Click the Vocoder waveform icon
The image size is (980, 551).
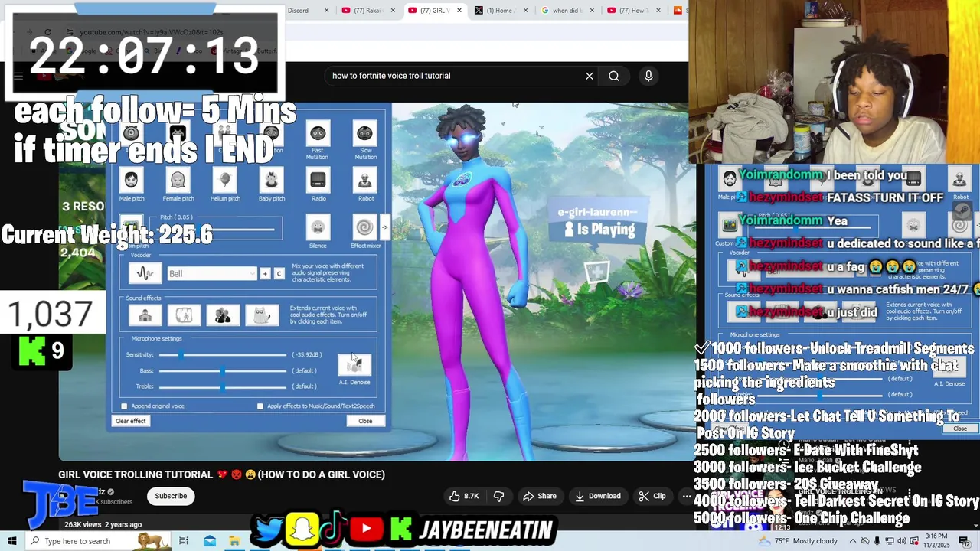point(144,273)
